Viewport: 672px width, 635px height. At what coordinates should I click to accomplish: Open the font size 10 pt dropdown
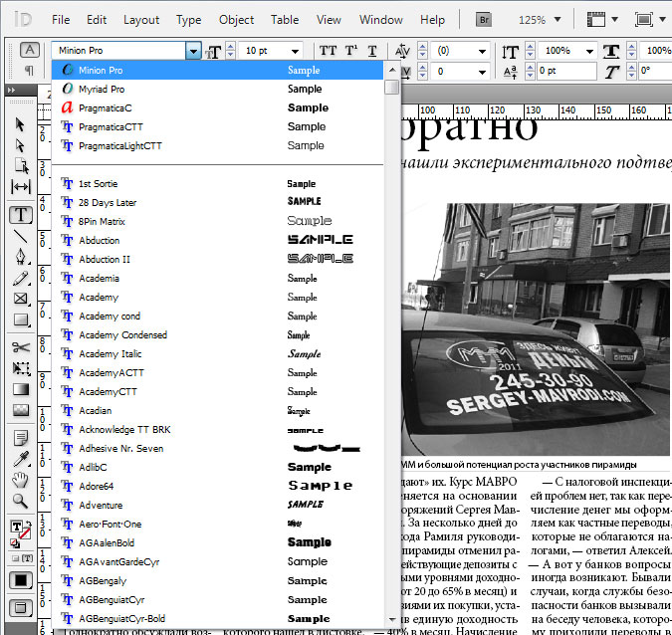coord(295,52)
